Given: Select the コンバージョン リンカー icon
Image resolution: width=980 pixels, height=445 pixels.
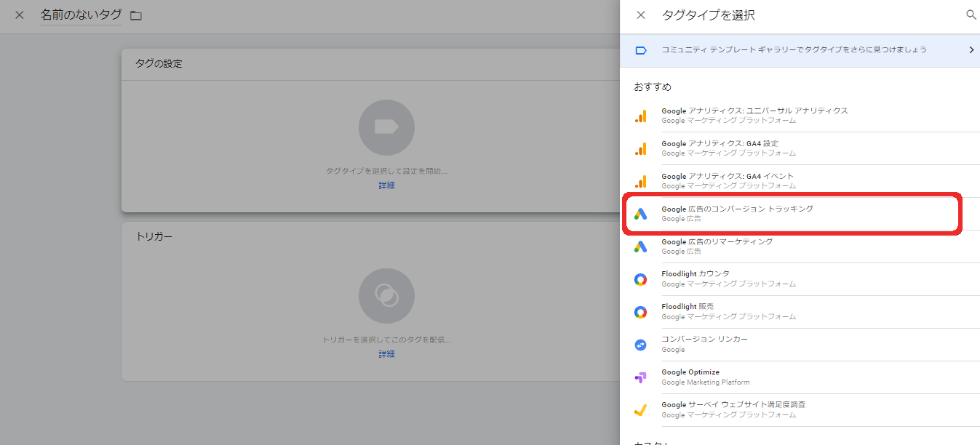Looking at the screenshot, I should (640, 345).
